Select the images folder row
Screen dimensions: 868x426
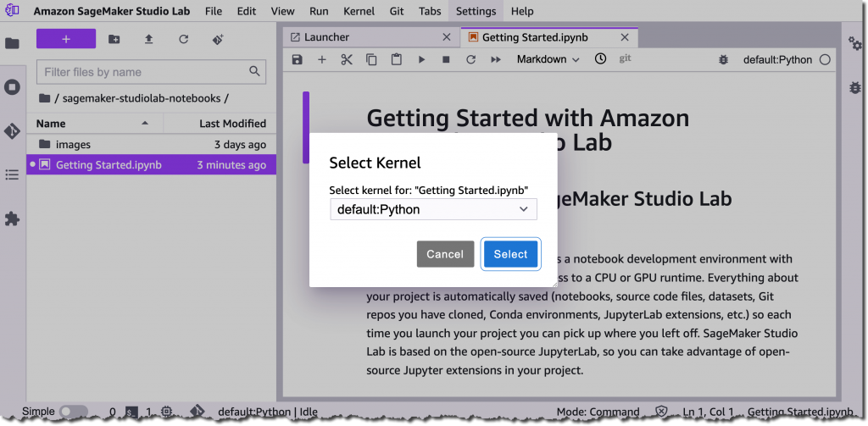(x=151, y=144)
